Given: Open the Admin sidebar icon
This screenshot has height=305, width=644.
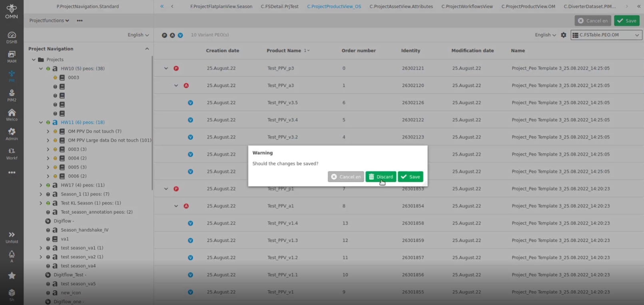Looking at the screenshot, I should point(12,134).
